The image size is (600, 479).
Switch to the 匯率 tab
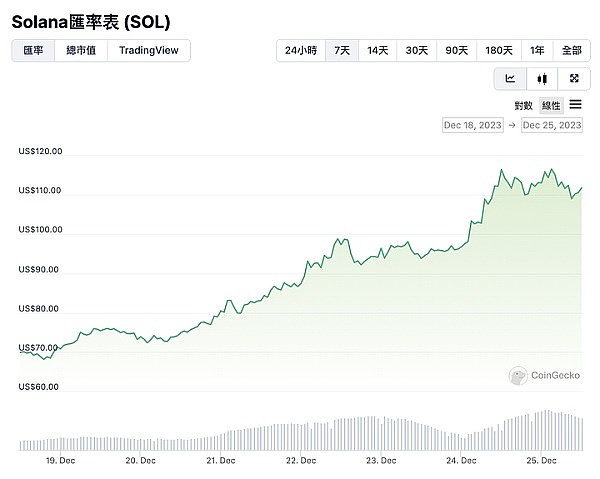coord(33,50)
